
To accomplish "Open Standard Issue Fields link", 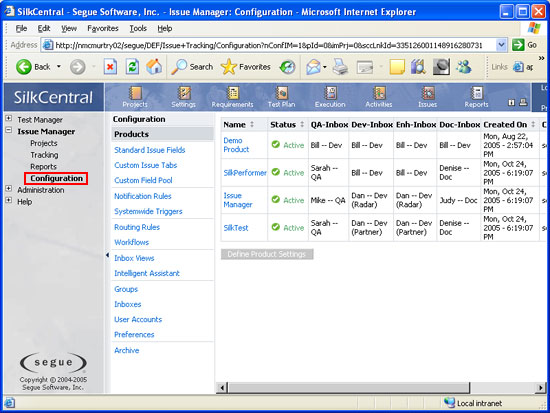I will (150, 150).
